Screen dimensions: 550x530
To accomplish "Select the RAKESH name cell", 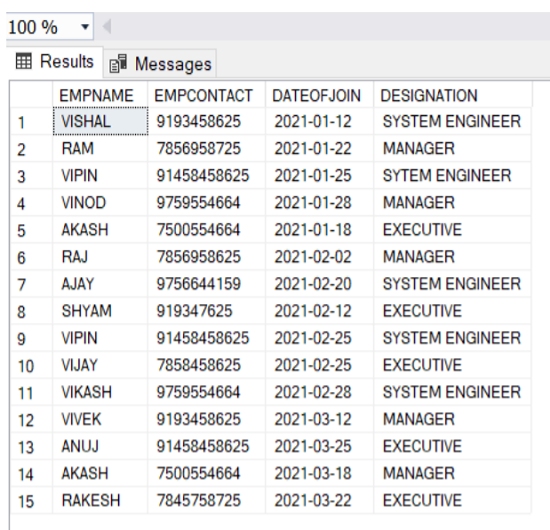I will click(100, 500).
